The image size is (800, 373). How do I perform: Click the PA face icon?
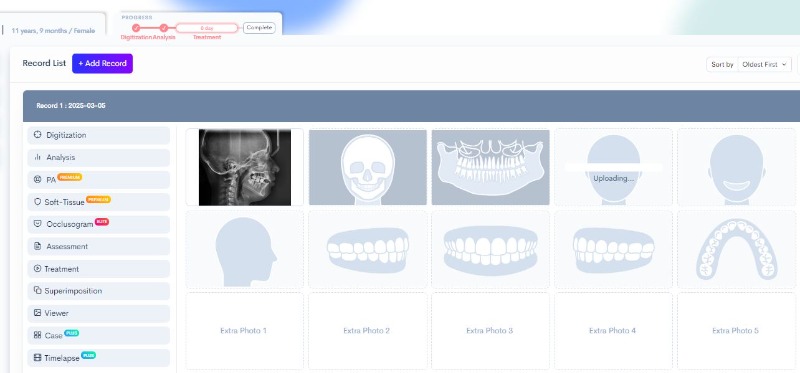37,180
